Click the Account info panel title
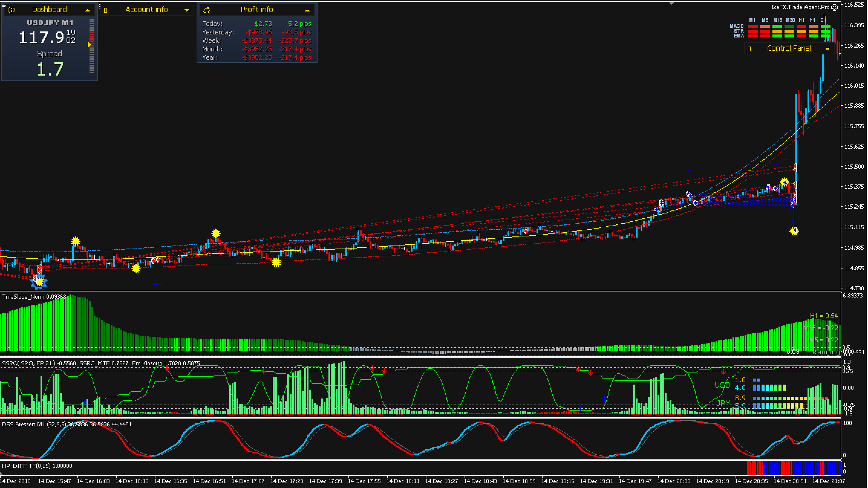 [x=147, y=10]
